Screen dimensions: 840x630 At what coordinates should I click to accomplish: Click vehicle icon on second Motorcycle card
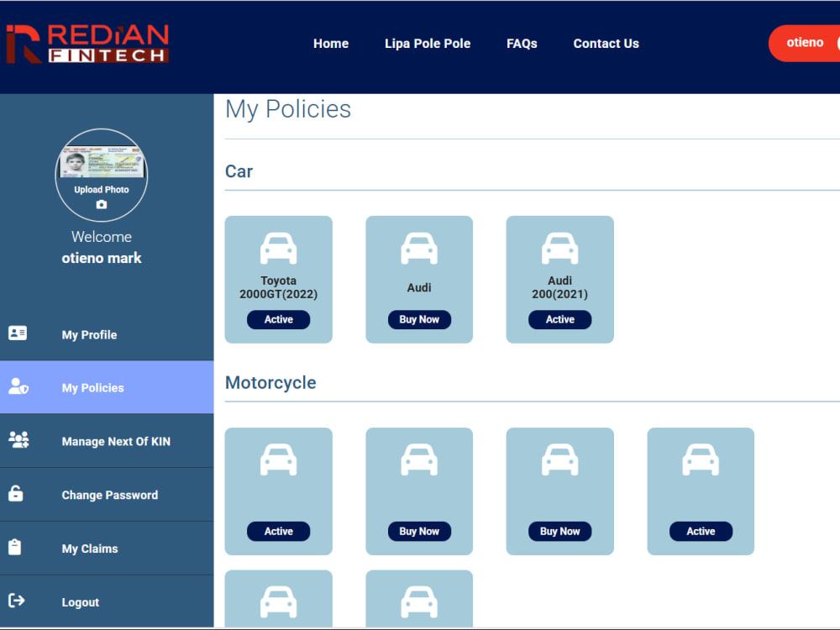(419, 459)
